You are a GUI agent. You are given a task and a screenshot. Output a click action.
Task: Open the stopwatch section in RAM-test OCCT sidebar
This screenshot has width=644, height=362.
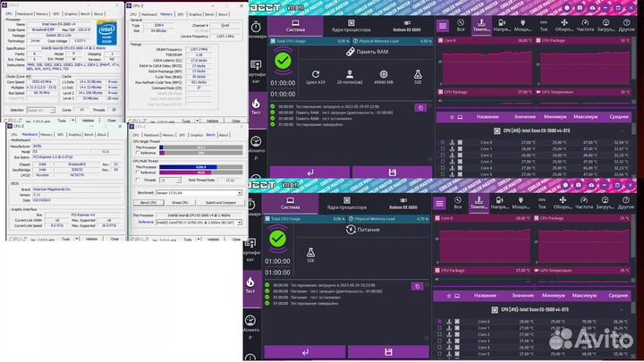(x=256, y=29)
